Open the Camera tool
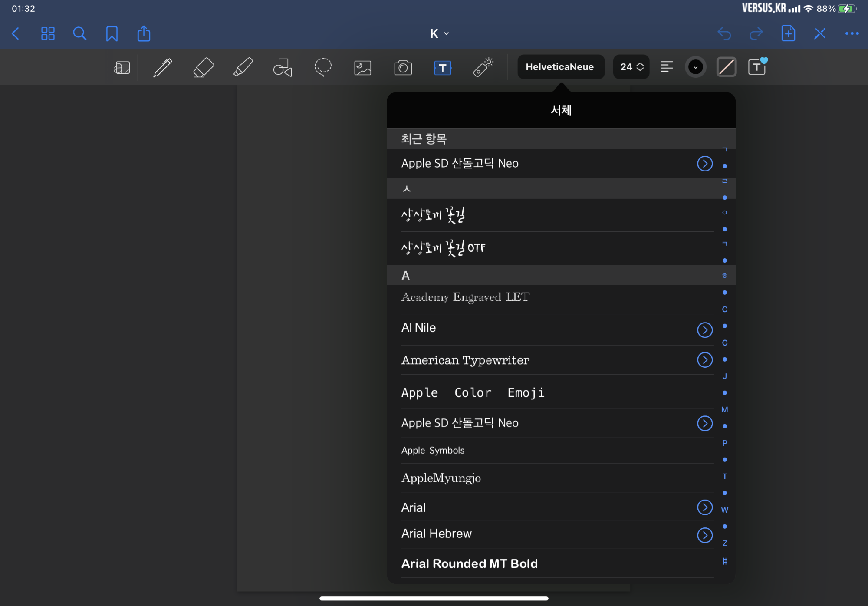The image size is (868, 606). [x=403, y=67]
